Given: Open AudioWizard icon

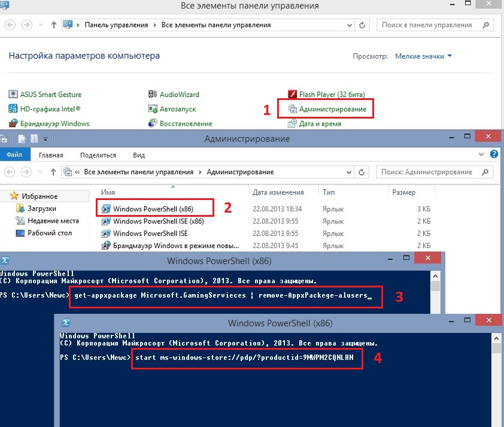Looking at the screenshot, I should pyautogui.click(x=153, y=94).
